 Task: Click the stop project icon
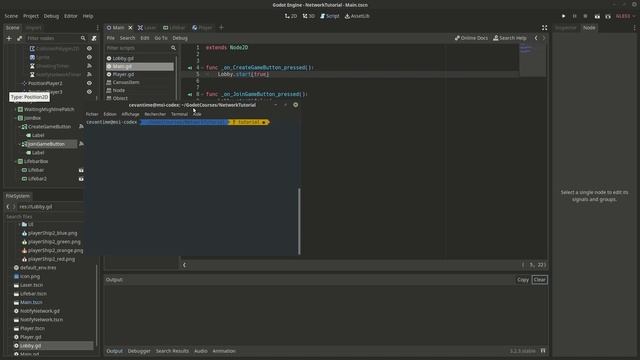[x=585, y=16]
